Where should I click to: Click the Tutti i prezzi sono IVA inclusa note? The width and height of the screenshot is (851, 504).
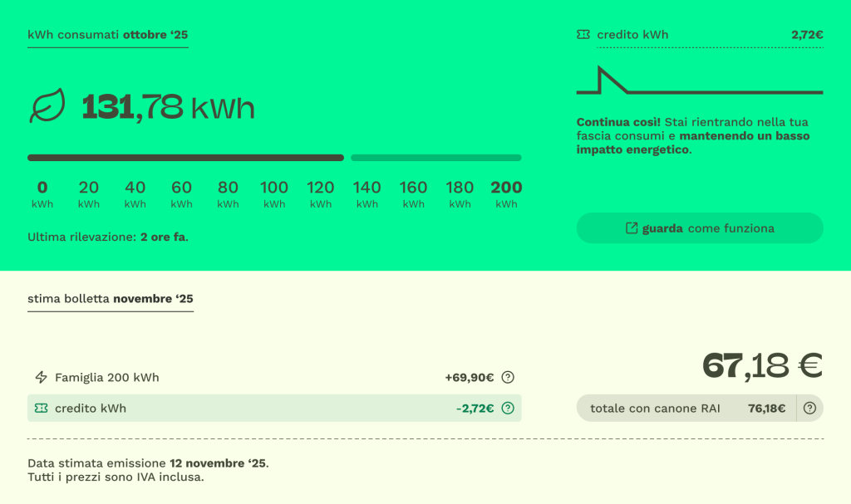tap(116, 477)
